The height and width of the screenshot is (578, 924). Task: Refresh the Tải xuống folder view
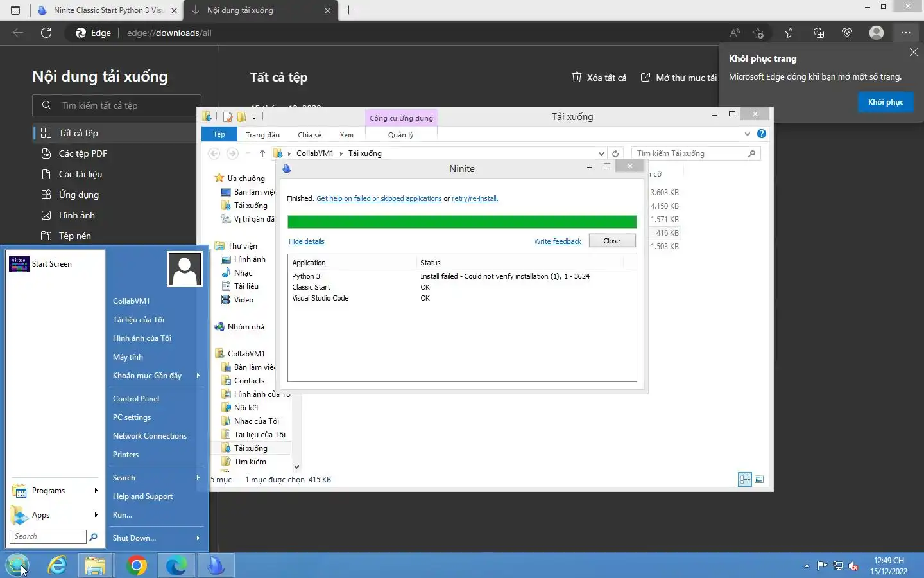(615, 153)
